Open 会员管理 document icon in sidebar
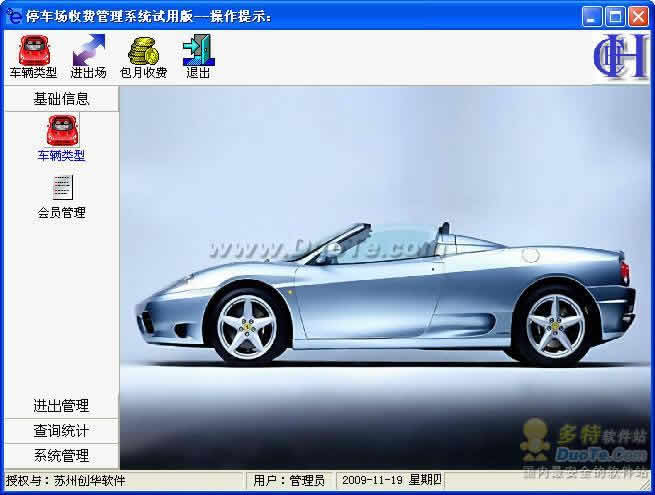655x495 pixels. pos(61,187)
